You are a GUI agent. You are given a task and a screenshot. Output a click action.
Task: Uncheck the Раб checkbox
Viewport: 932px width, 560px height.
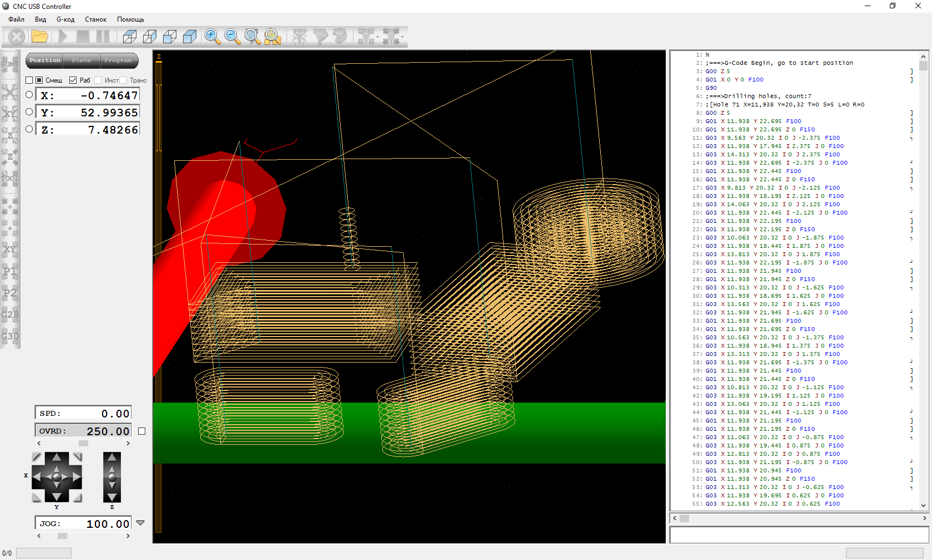pyautogui.click(x=73, y=80)
